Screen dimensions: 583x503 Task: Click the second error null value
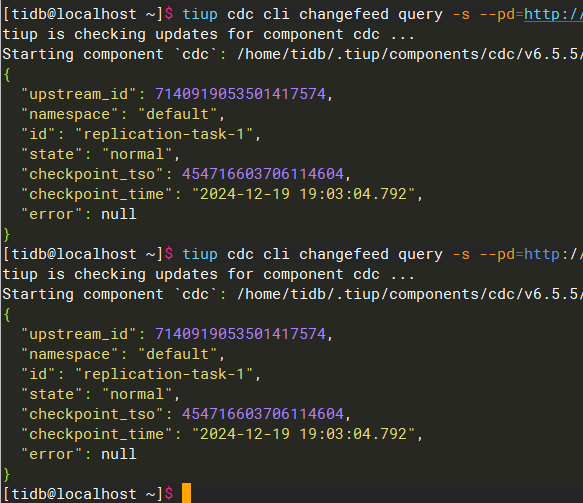[119, 454]
